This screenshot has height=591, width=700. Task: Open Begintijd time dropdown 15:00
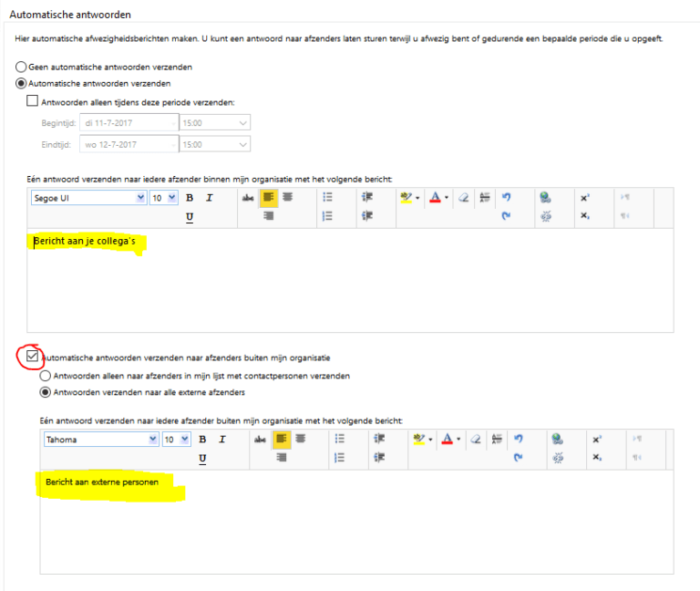(215, 123)
